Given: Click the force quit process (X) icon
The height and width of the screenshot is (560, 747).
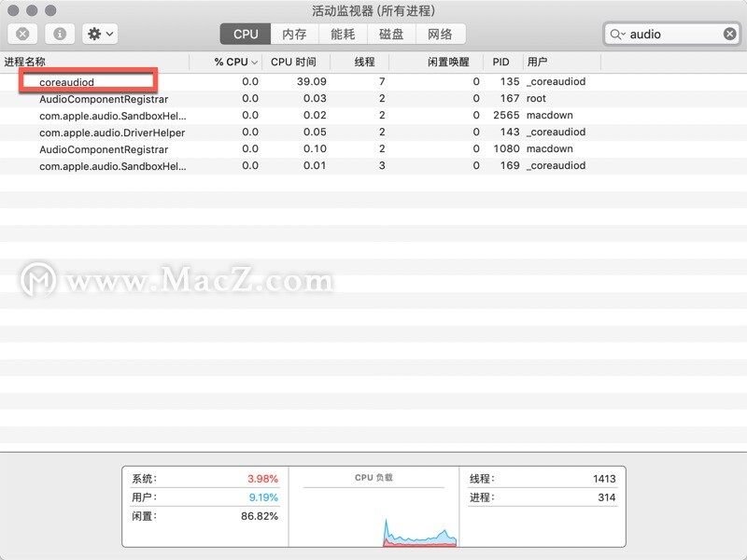Looking at the screenshot, I should [x=21, y=33].
